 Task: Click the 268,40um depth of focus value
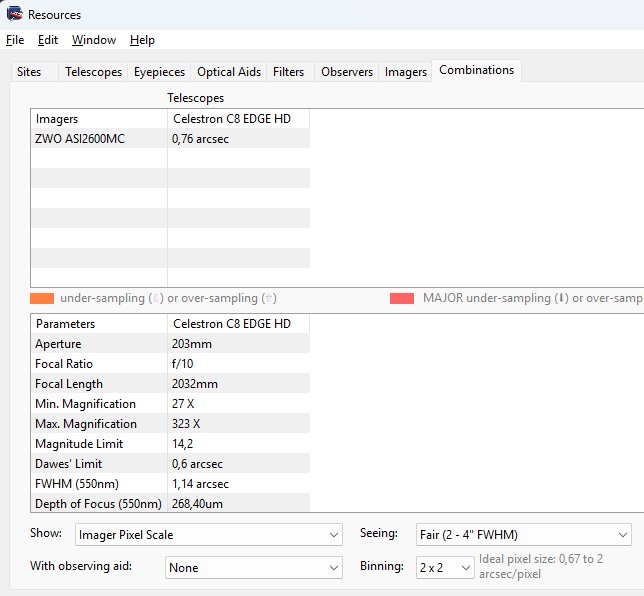(197, 504)
